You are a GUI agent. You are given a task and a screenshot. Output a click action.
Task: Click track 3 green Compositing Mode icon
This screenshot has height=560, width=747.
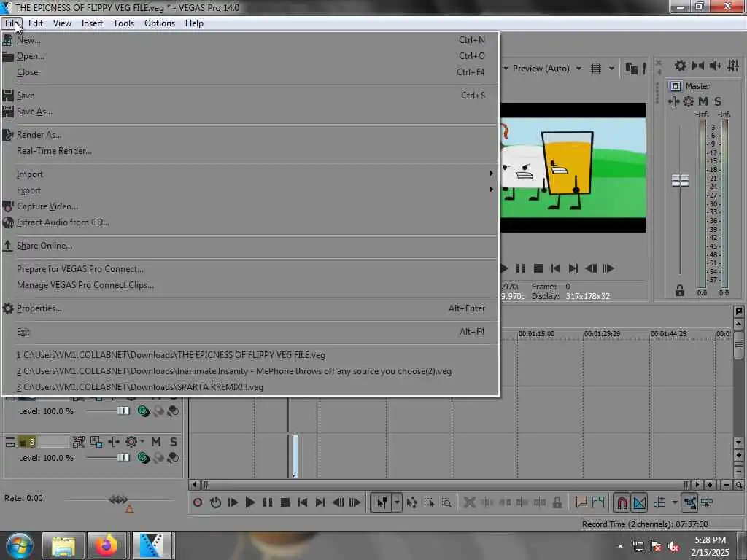[143, 458]
